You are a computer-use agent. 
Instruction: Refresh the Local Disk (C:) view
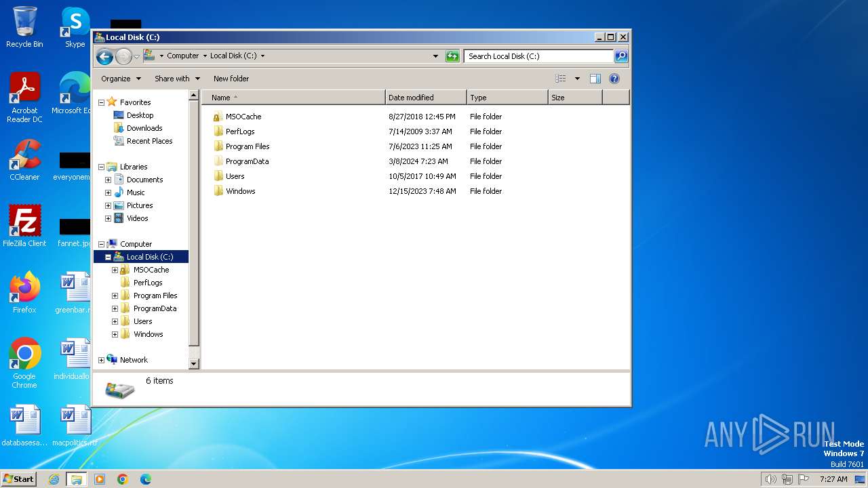(x=452, y=56)
